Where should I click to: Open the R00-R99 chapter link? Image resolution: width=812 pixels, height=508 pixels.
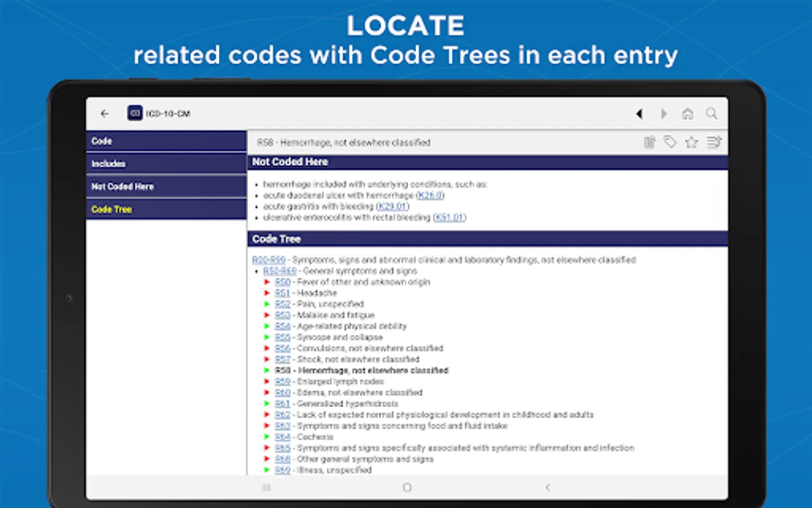[x=269, y=260]
